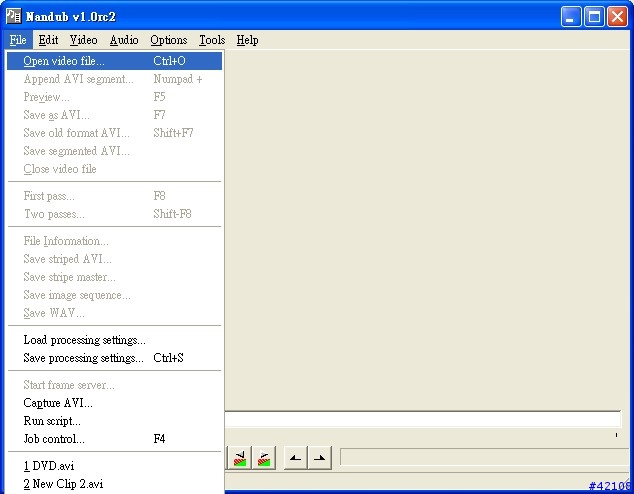The width and height of the screenshot is (634, 494).
Task: Open the File menu
Action: point(18,40)
